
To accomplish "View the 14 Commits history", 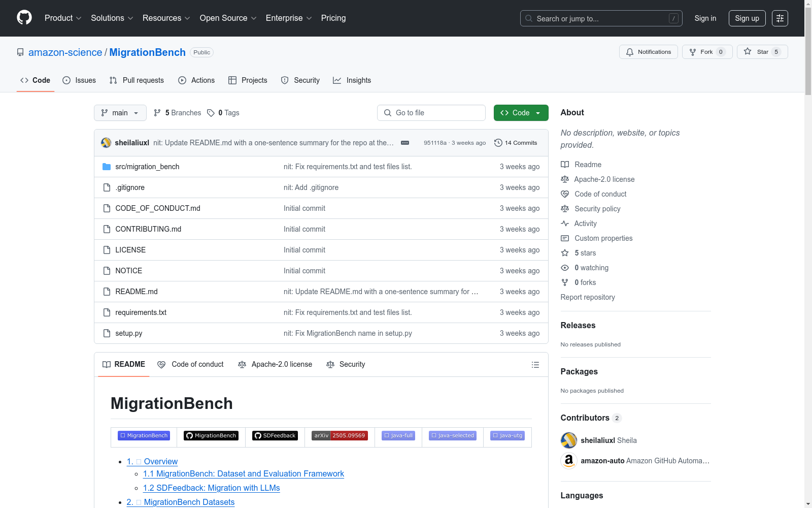I will pos(516,143).
